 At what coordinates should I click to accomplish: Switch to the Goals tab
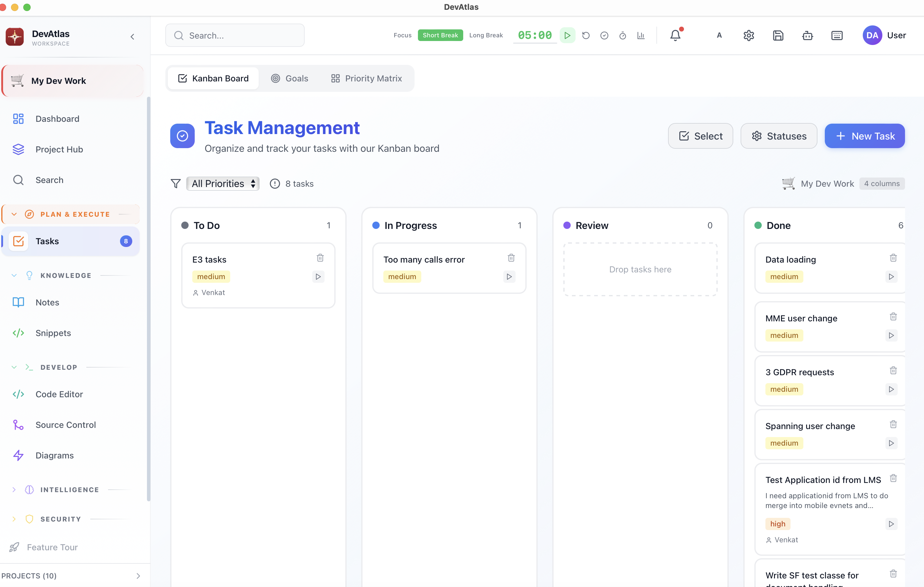click(290, 78)
